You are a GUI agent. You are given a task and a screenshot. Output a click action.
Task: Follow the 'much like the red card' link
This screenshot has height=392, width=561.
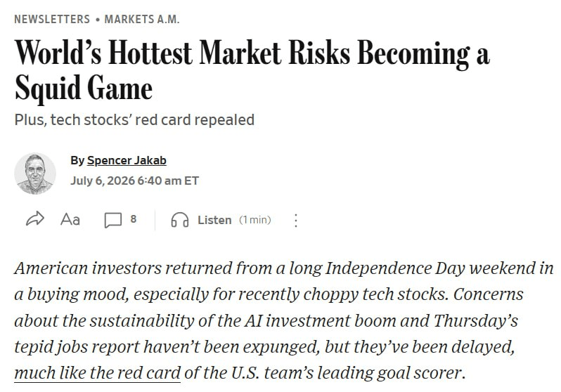tap(97, 373)
